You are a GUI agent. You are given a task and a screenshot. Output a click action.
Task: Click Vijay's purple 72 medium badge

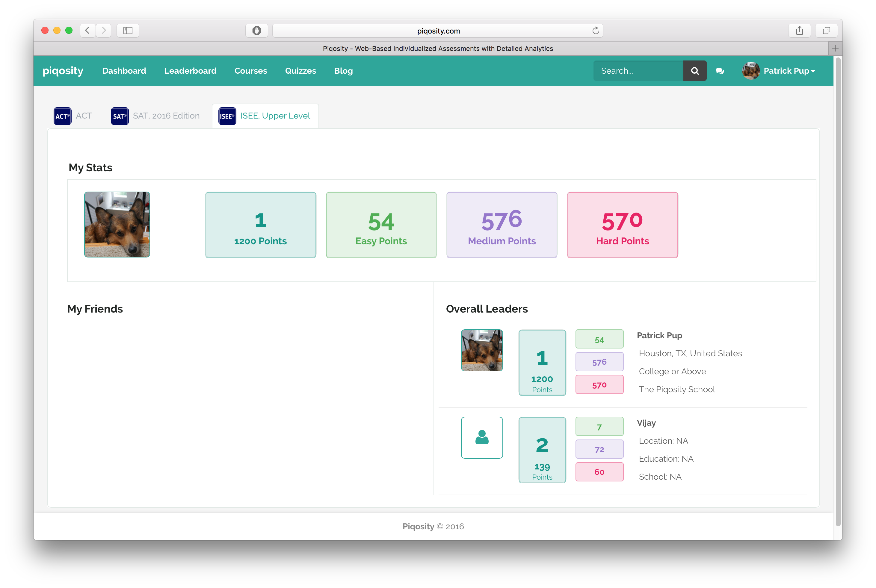(x=599, y=449)
